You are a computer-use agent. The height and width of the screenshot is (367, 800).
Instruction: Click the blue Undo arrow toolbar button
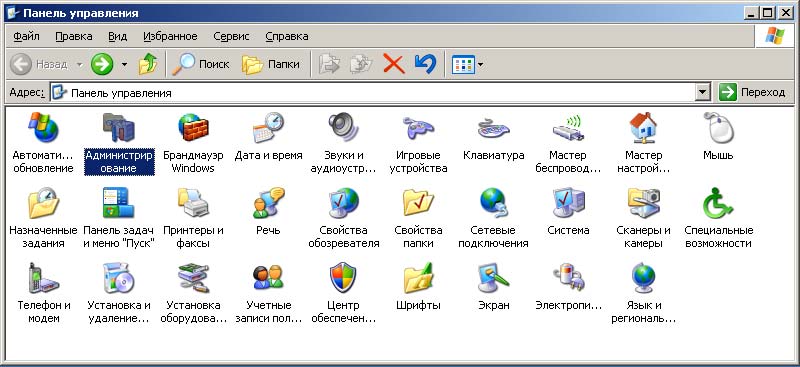pyautogui.click(x=426, y=64)
